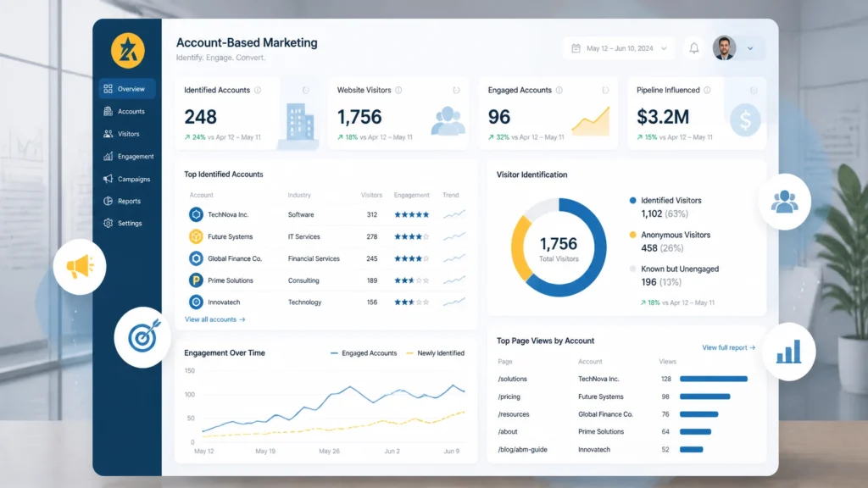Click the star logo in sidebar
The image size is (868, 488).
point(128,50)
